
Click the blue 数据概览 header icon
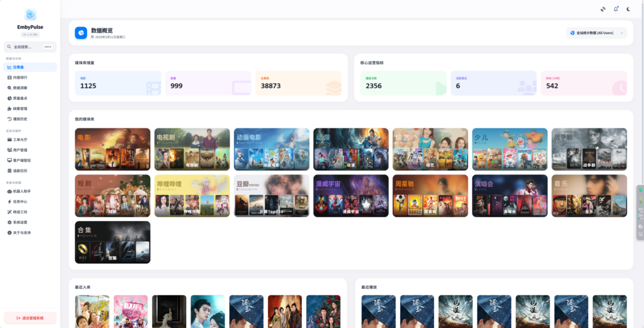[81, 33]
